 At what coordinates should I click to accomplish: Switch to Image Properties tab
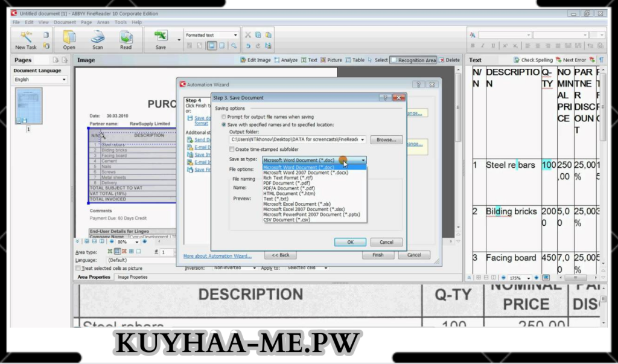coord(132,277)
